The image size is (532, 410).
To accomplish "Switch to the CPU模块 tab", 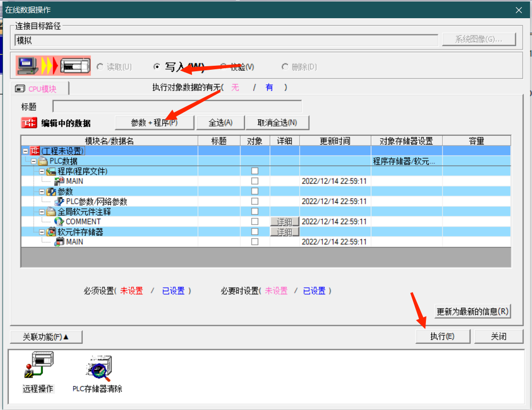I will point(39,88).
